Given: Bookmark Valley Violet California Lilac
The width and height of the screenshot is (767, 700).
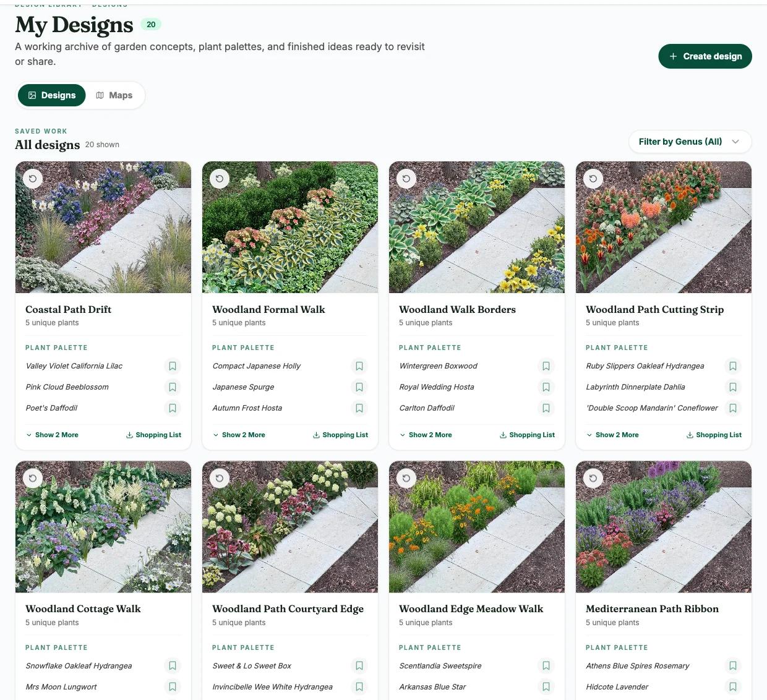Looking at the screenshot, I should 173,366.
